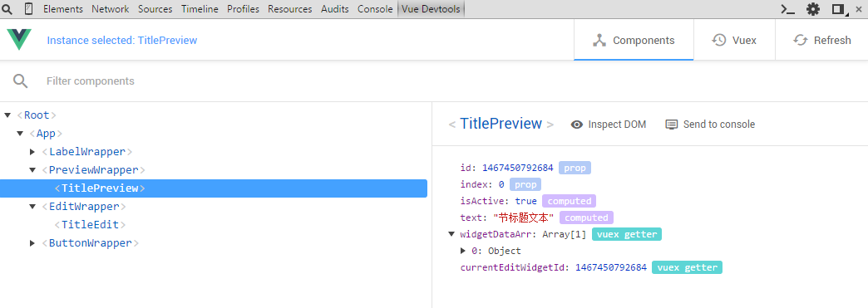
Task: Select the Root component
Action: click(x=37, y=115)
